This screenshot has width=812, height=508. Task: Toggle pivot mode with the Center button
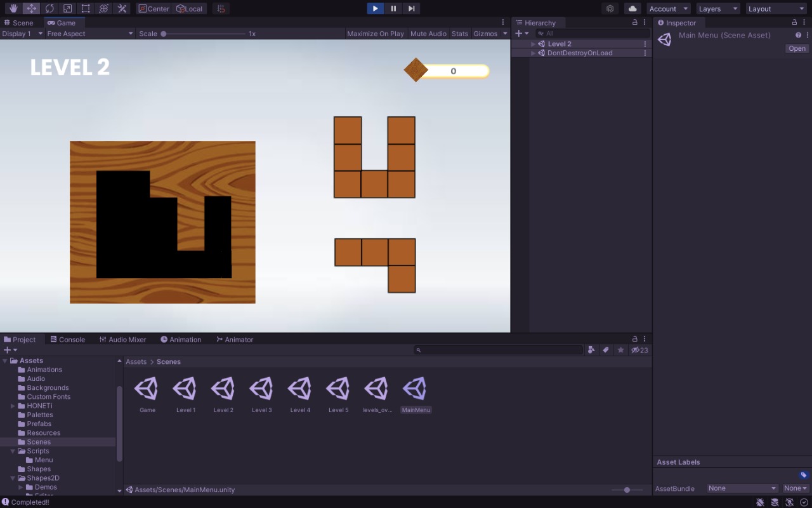(x=154, y=8)
